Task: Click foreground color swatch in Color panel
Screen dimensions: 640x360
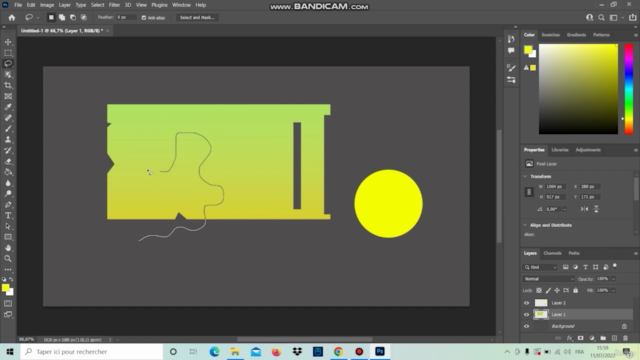Action: point(528,50)
